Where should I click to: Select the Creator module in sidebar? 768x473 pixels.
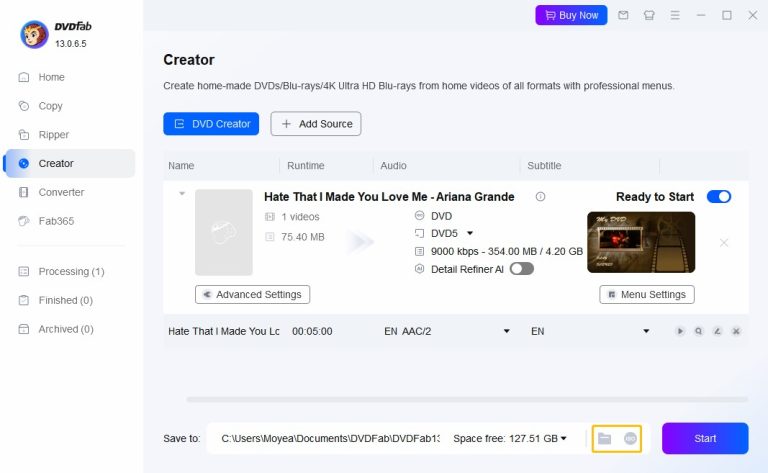coord(70,164)
